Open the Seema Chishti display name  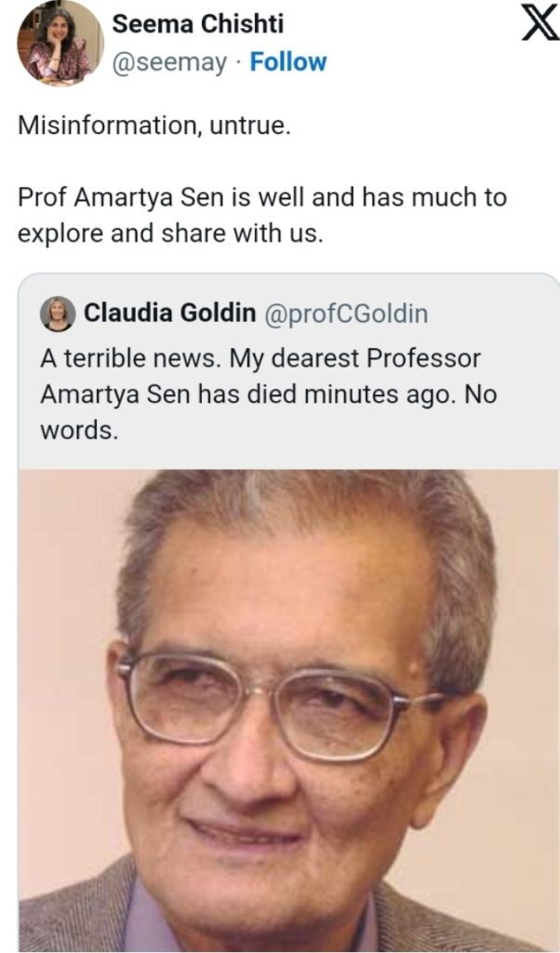[197, 24]
